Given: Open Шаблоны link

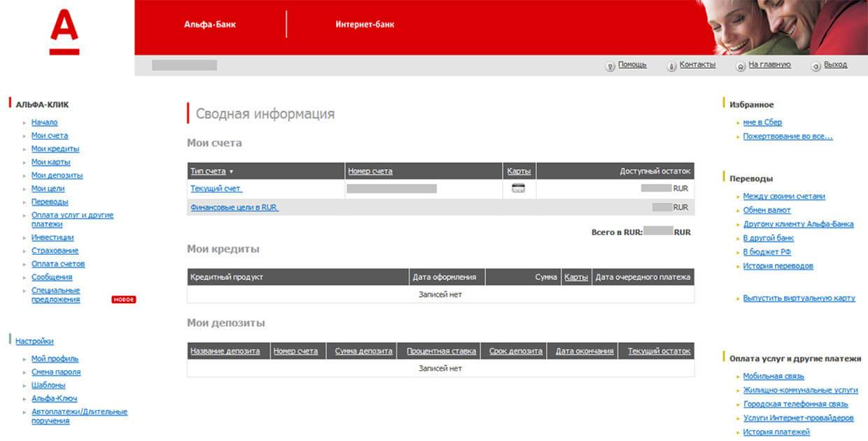Looking at the screenshot, I should [x=48, y=386].
